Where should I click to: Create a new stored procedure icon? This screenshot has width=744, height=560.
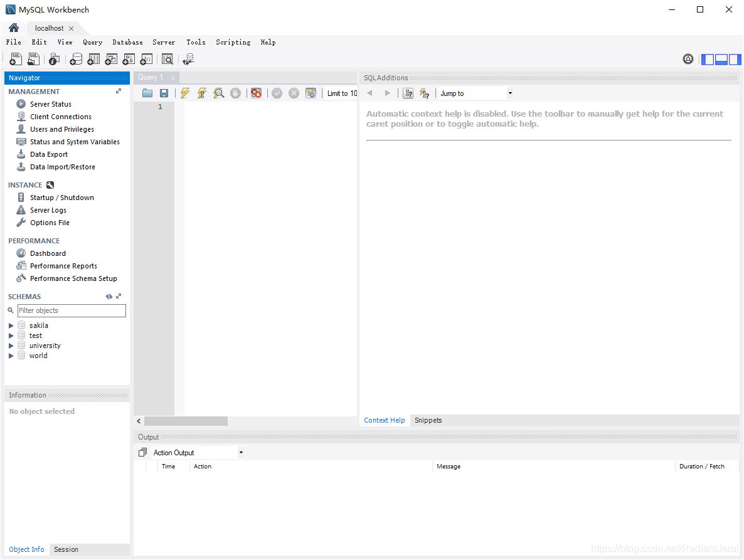[129, 59]
